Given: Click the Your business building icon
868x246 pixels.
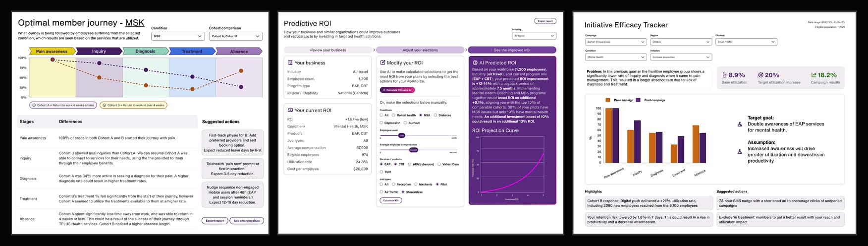Looking at the screenshot, I should 290,63.
